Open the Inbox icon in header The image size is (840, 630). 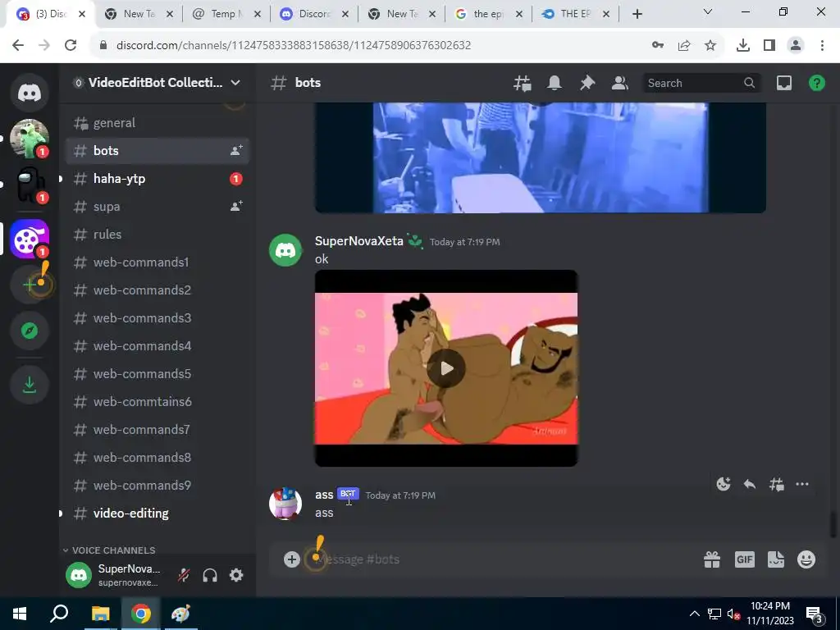tap(783, 83)
